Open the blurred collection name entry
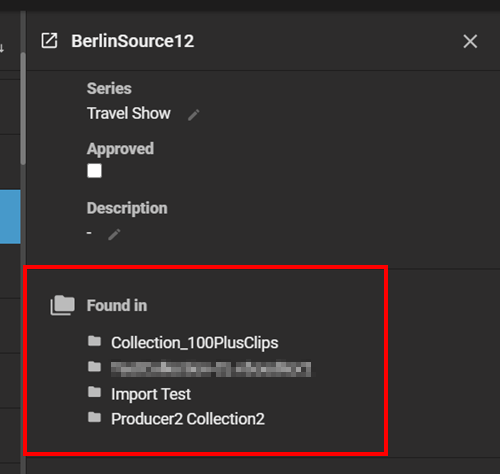This screenshot has height=474, width=500. pyautogui.click(x=211, y=369)
